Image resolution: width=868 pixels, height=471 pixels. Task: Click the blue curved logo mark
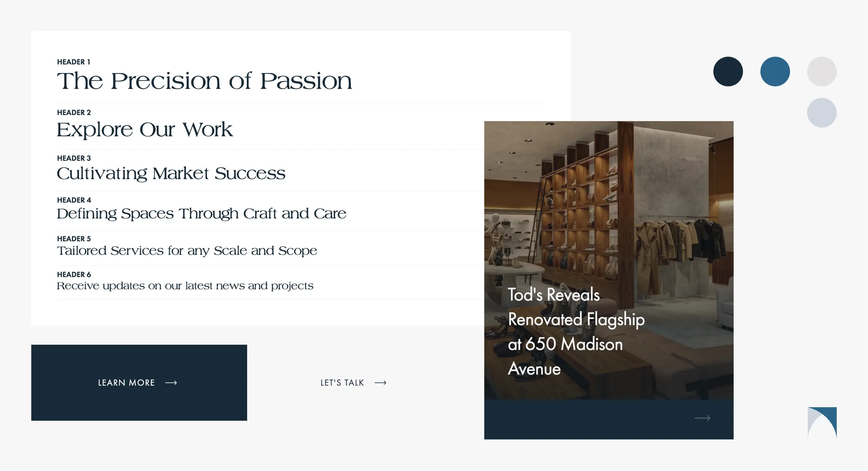[822, 422]
